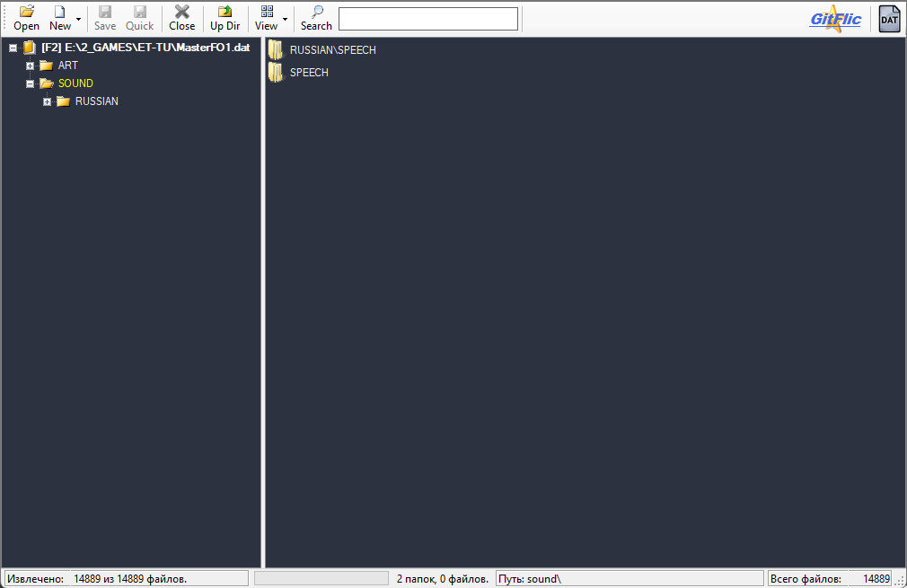Image resolution: width=907 pixels, height=588 pixels.
Task: Open the New button dropdown arrow
Action: coord(79,19)
